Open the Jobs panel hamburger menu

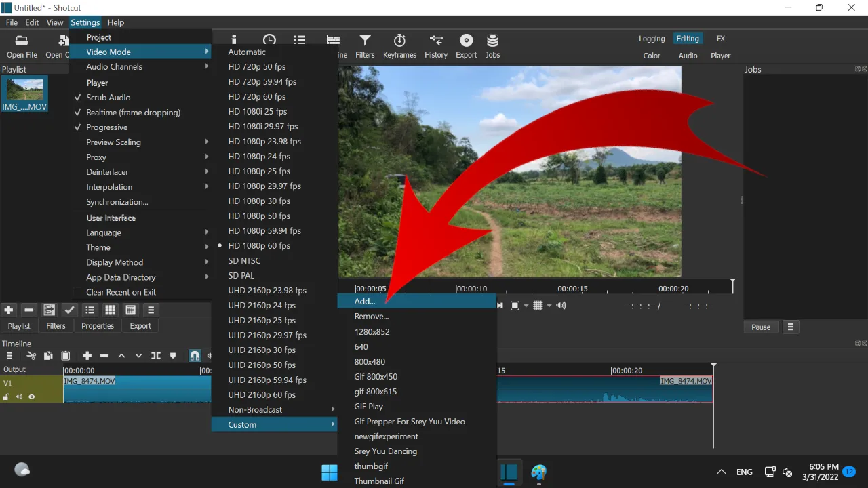pyautogui.click(x=790, y=327)
